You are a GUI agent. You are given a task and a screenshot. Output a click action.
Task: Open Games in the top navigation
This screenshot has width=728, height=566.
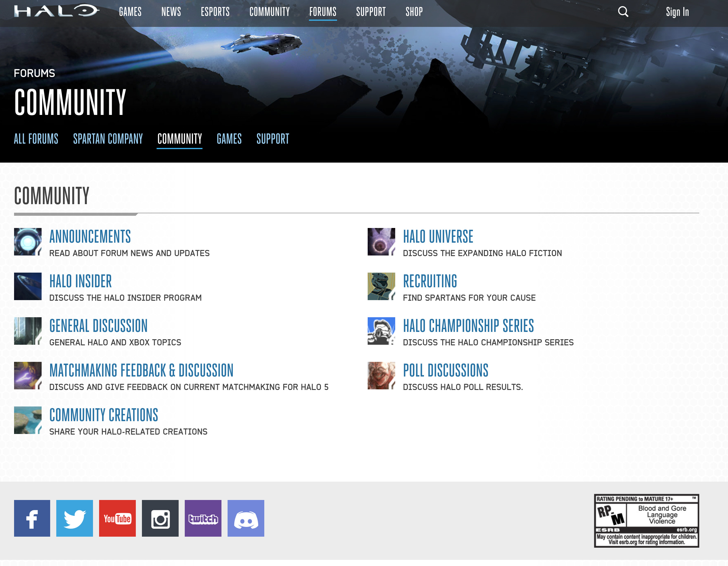[130, 12]
